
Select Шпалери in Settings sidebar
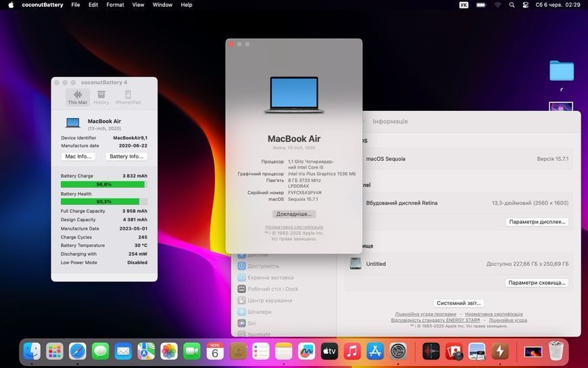(259, 312)
